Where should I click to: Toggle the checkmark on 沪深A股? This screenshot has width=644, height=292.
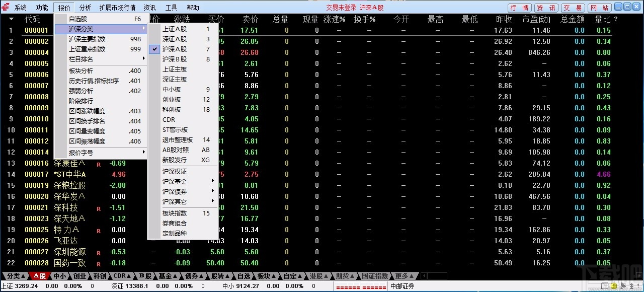(x=155, y=49)
